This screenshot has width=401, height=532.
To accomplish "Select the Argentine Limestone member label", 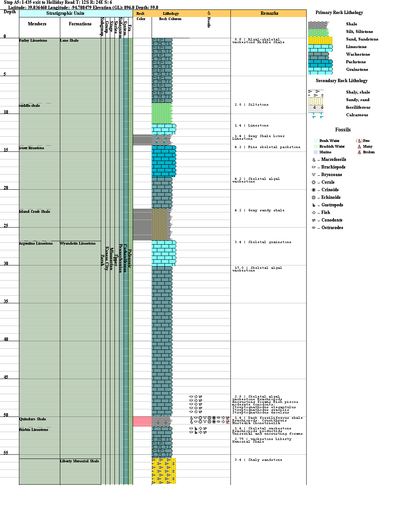I will pyautogui.click(x=36, y=243).
